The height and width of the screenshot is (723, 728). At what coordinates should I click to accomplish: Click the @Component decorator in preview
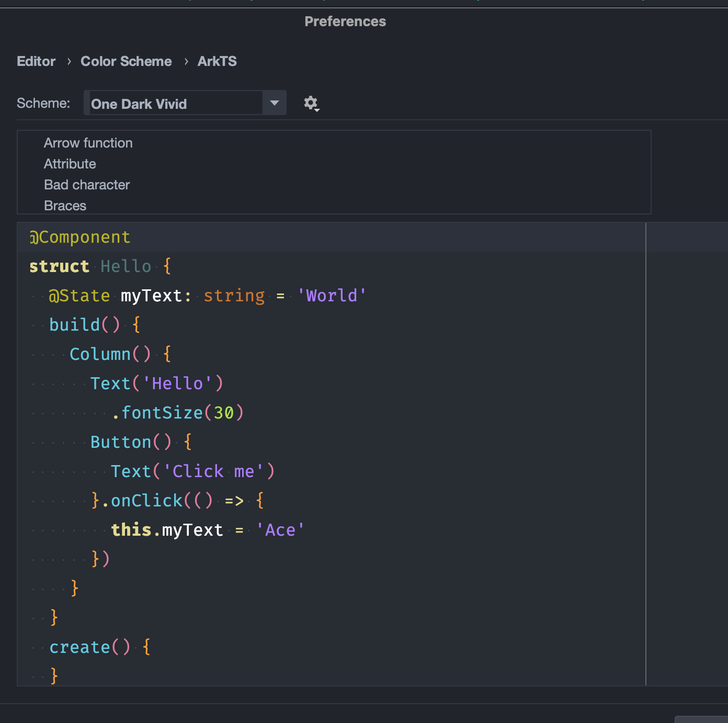tap(79, 237)
